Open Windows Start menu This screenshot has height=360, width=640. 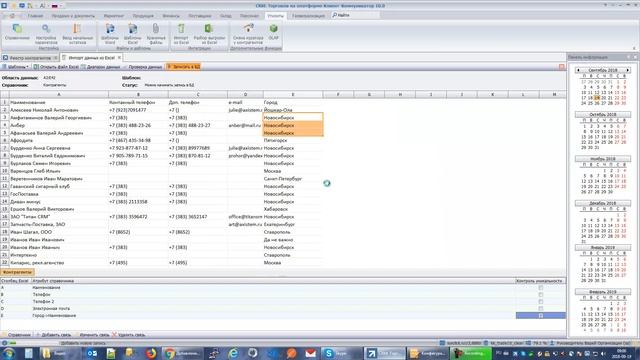click(9, 353)
